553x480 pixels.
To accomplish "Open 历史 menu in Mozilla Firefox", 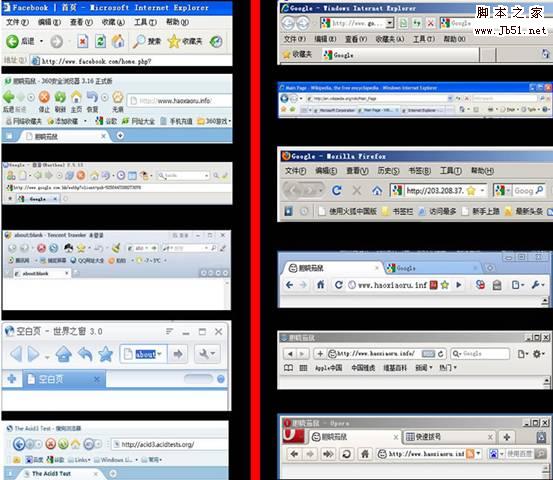I will pyautogui.click(x=388, y=171).
